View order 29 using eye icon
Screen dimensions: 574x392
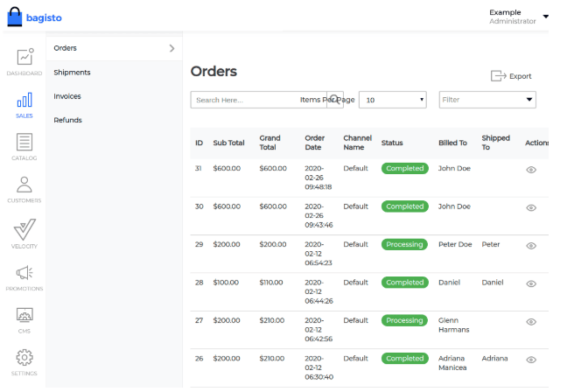[x=531, y=246]
